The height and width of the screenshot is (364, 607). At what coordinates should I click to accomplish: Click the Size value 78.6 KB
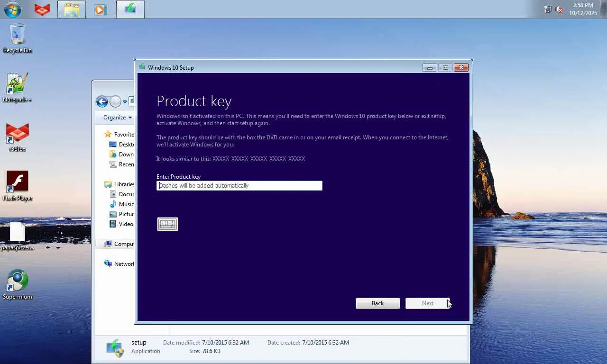(211, 351)
